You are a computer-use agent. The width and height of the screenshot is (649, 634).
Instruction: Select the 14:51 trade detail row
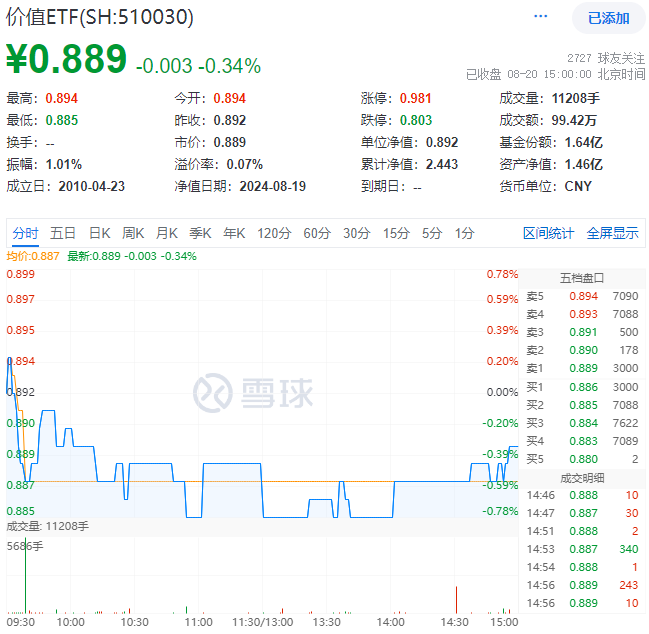(582, 531)
